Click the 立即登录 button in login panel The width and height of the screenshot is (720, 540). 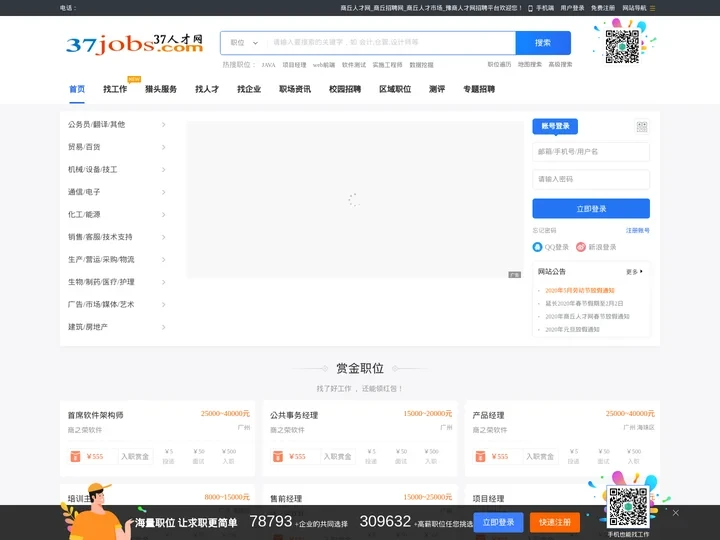coord(591,208)
